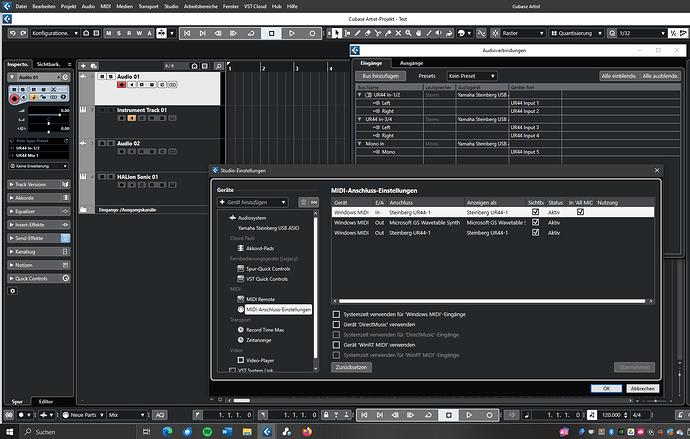Enable the Gerät 'DirectMusic' verwenden checkbox
The width and height of the screenshot is (690, 439).
336,324
